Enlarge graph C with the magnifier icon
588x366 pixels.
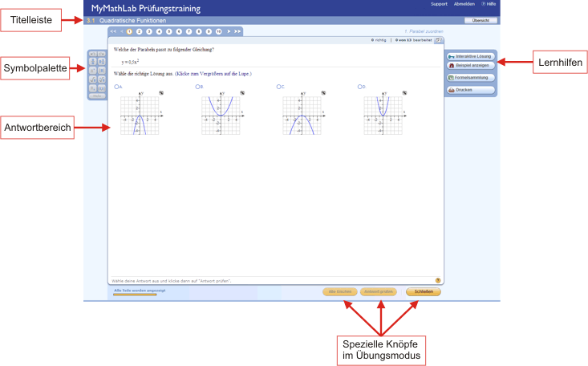[323, 93]
